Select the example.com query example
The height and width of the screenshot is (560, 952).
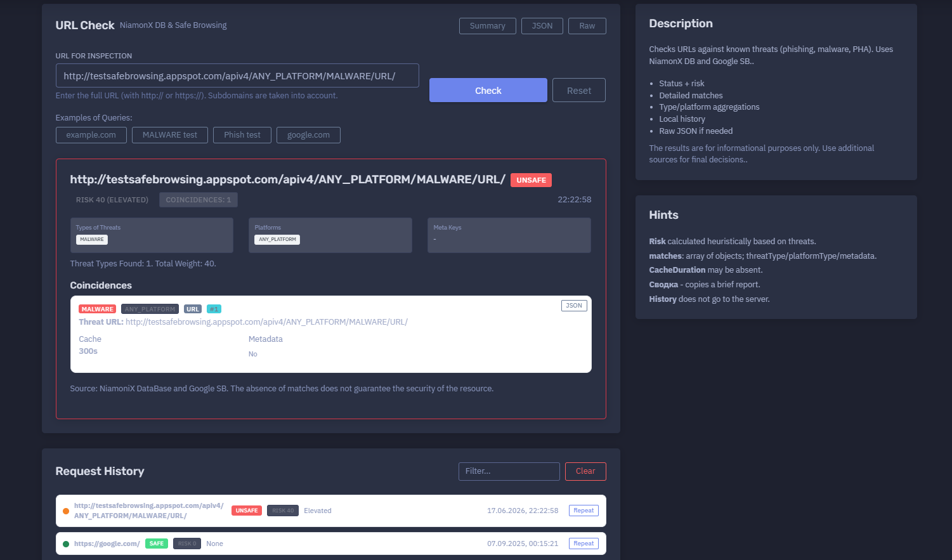click(91, 135)
